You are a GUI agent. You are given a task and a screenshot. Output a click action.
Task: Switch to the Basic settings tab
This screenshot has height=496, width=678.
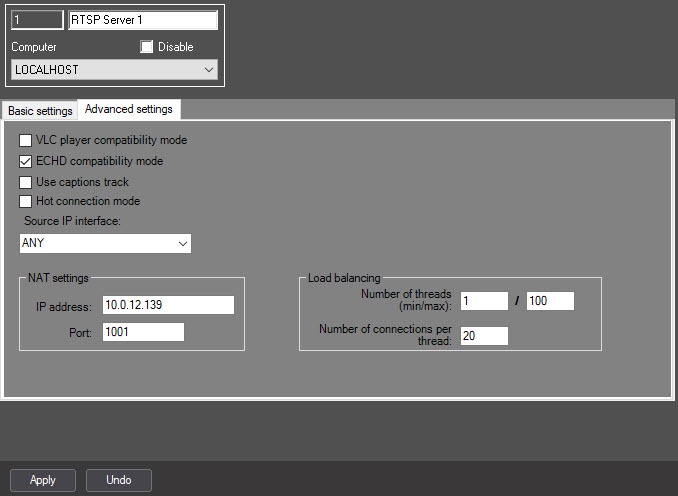click(x=40, y=110)
